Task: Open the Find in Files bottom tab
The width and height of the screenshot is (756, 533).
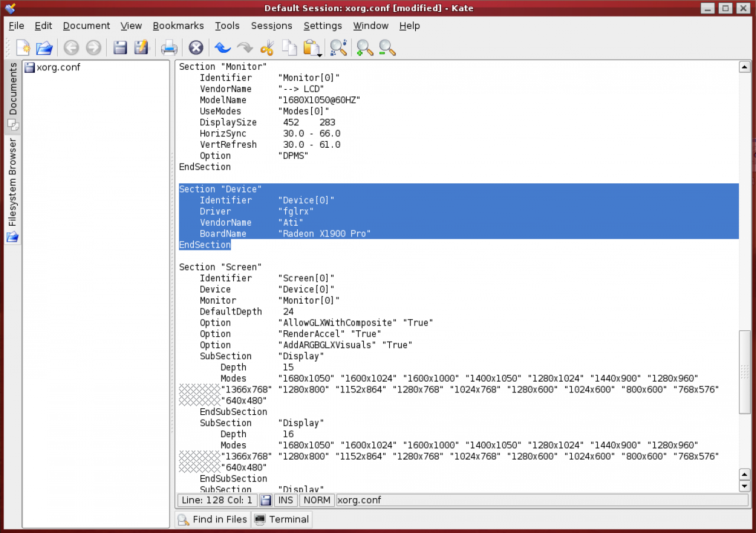Action: click(213, 519)
